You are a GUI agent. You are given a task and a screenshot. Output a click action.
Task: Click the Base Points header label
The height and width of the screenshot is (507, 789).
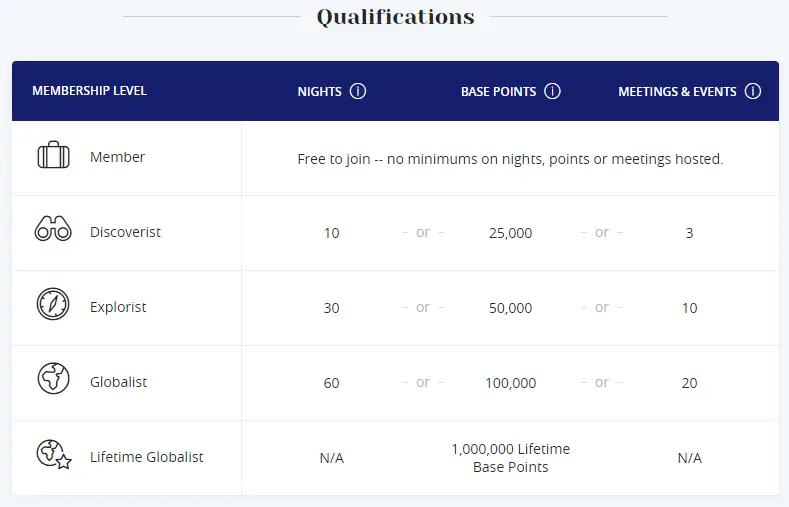click(498, 92)
